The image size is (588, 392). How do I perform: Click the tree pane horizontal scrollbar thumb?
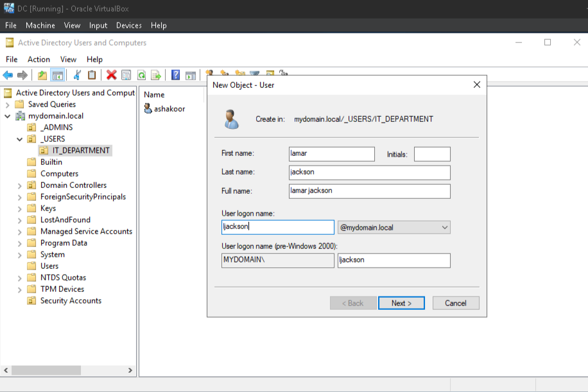[x=46, y=370]
